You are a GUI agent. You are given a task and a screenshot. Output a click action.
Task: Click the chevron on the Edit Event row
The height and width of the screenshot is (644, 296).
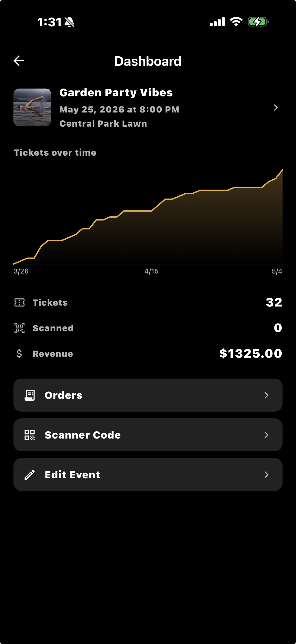(266, 474)
